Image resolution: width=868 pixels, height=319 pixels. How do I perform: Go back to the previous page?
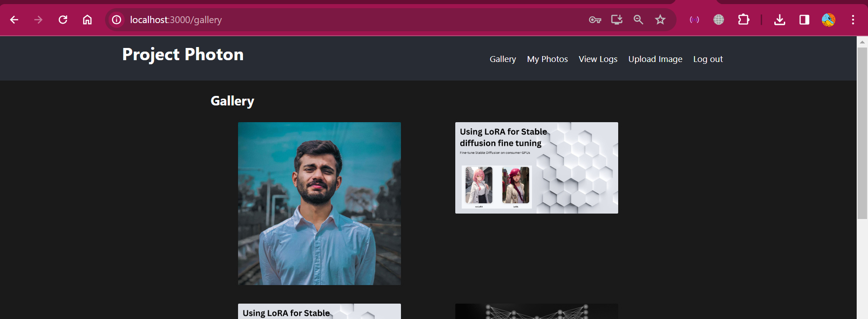14,20
